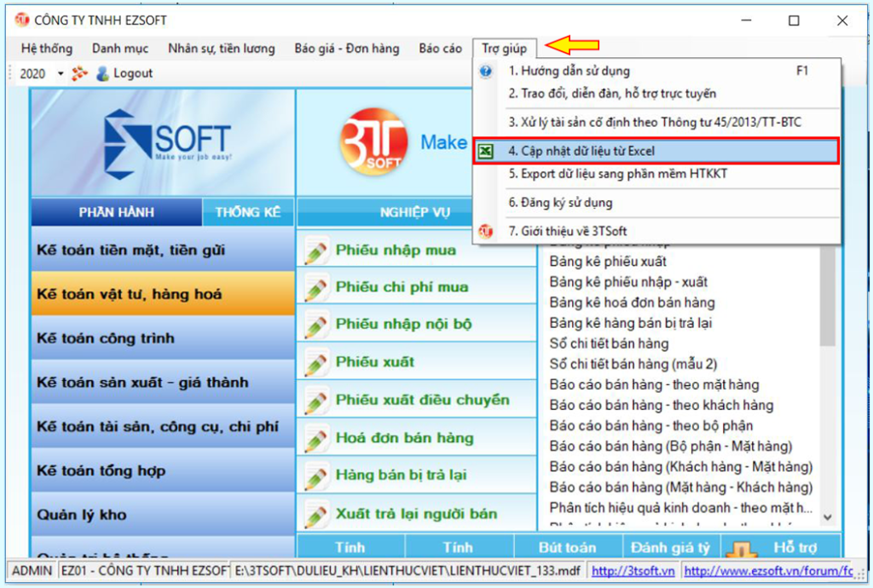873x588 pixels.
Task: Click the Logout user icon
Action: pos(104,72)
